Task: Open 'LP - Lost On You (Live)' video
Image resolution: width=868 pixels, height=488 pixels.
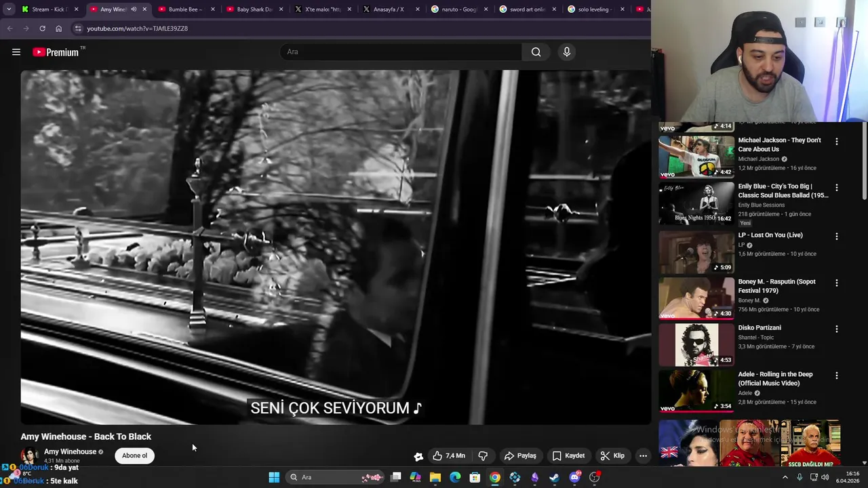Action: pos(770,235)
